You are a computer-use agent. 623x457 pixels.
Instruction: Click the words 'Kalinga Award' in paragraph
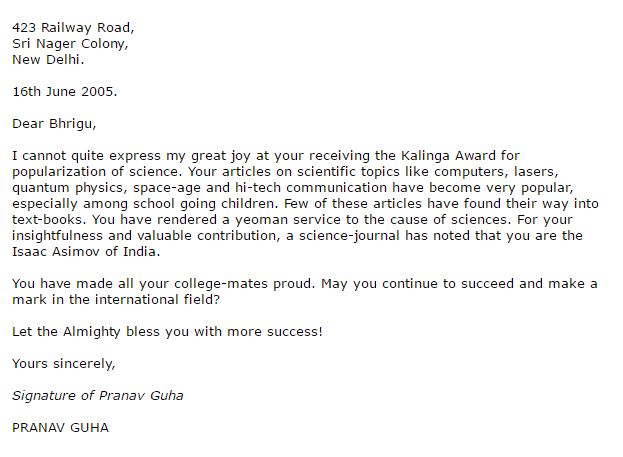(x=448, y=156)
